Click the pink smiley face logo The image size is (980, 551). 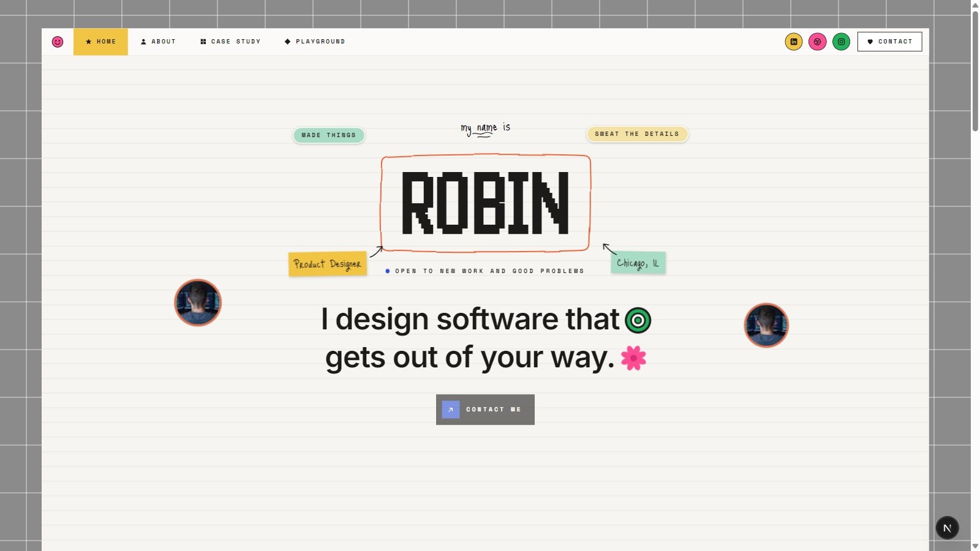pyautogui.click(x=58, y=42)
